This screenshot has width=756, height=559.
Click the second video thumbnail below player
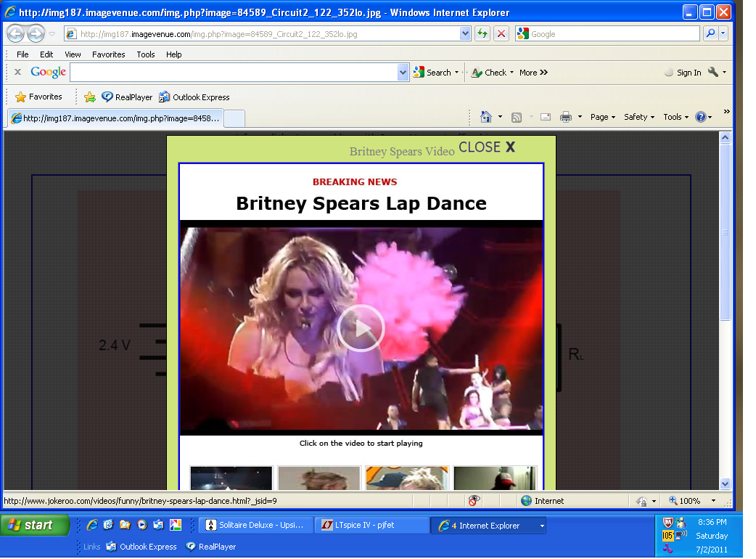pos(319,478)
